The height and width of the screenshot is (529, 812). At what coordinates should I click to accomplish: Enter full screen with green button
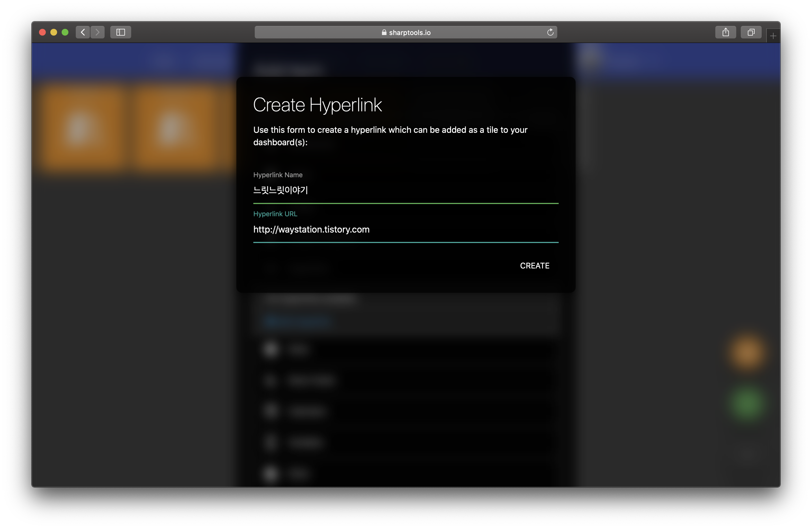click(x=65, y=32)
